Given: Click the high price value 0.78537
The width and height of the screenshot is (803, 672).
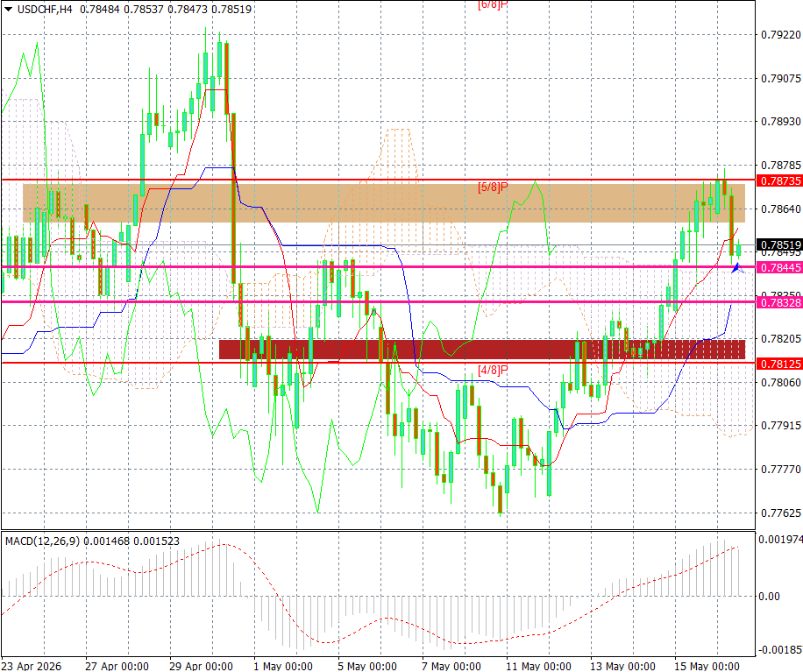Looking at the screenshot, I should pos(144,10).
